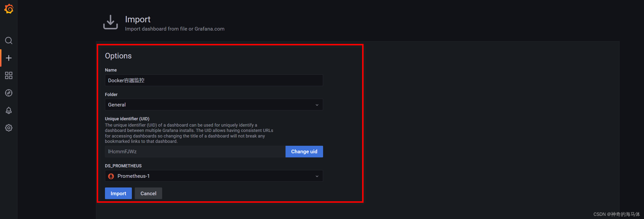Click the Prometheus-1 dropdown chevron arrow
This screenshot has height=219, width=644.
coord(317,176)
